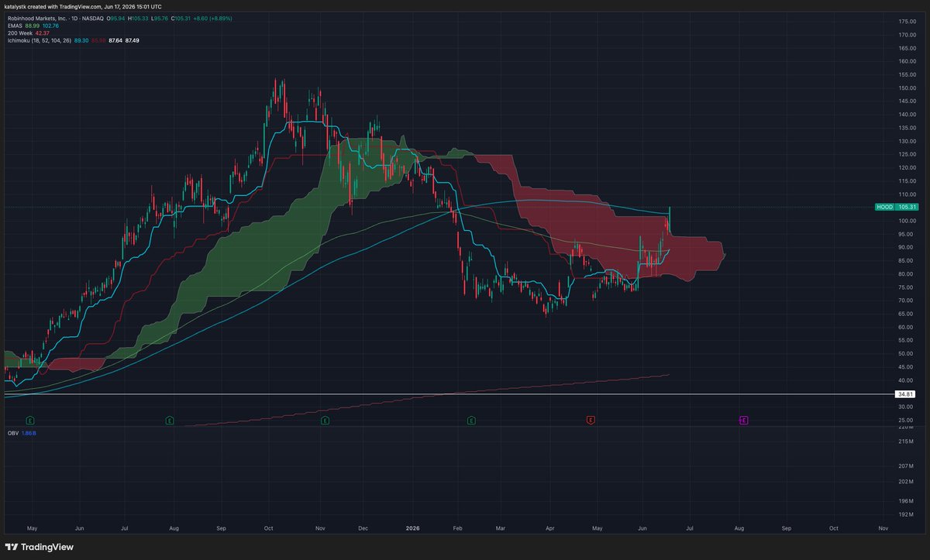Click the Mar label on time axis
The image size is (930, 560).
[x=501, y=527]
